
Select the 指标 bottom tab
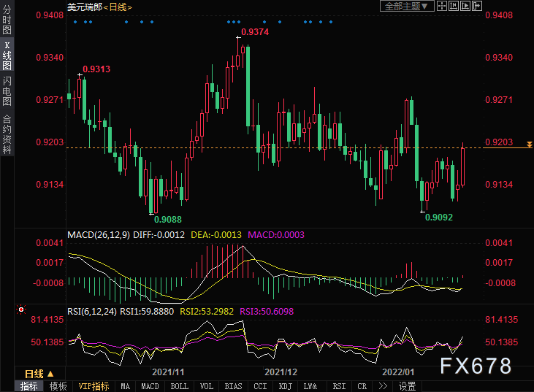coord(29,386)
